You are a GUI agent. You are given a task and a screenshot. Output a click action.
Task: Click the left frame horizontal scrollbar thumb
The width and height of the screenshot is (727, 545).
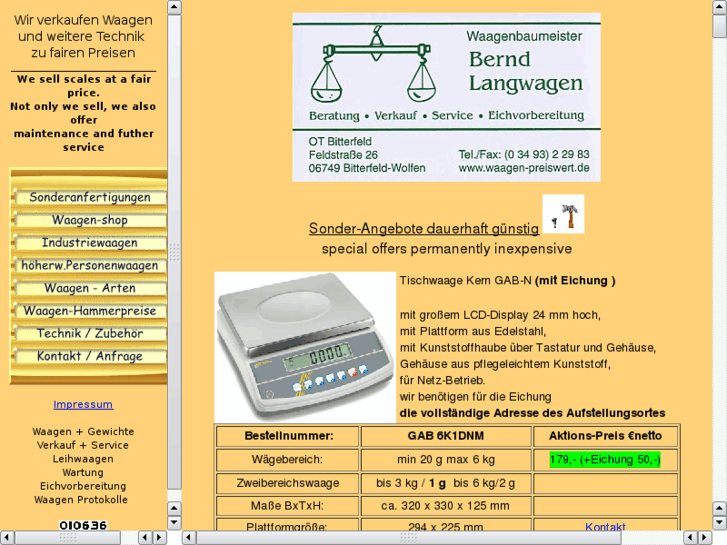point(68,538)
